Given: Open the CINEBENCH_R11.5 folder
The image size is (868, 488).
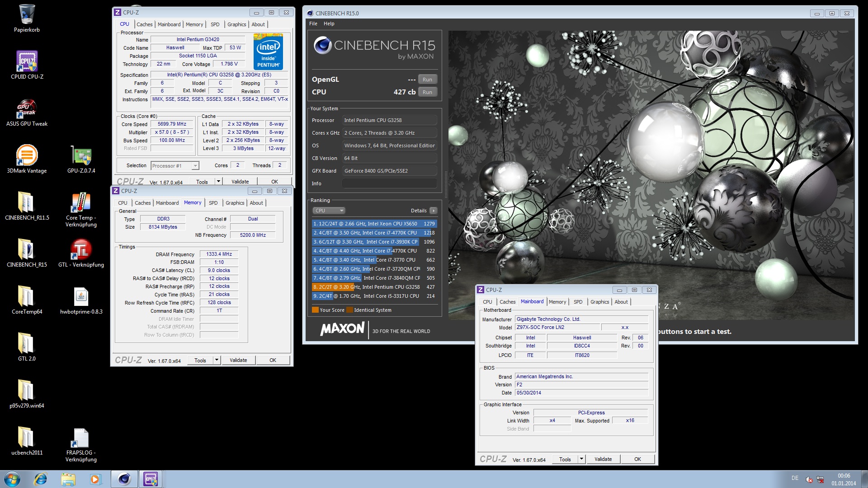Looking at the screenshot, I should point(27,206).
